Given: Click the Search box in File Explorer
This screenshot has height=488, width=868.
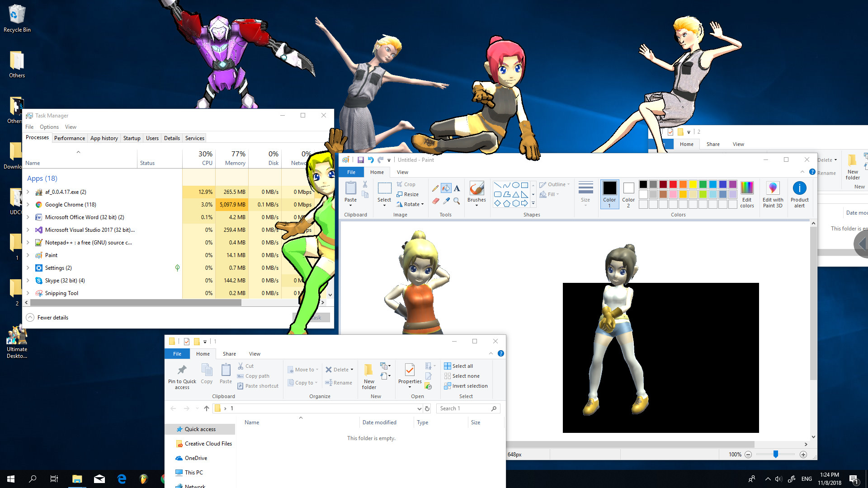Looking at the screenshot, I should tap(466, 408).
